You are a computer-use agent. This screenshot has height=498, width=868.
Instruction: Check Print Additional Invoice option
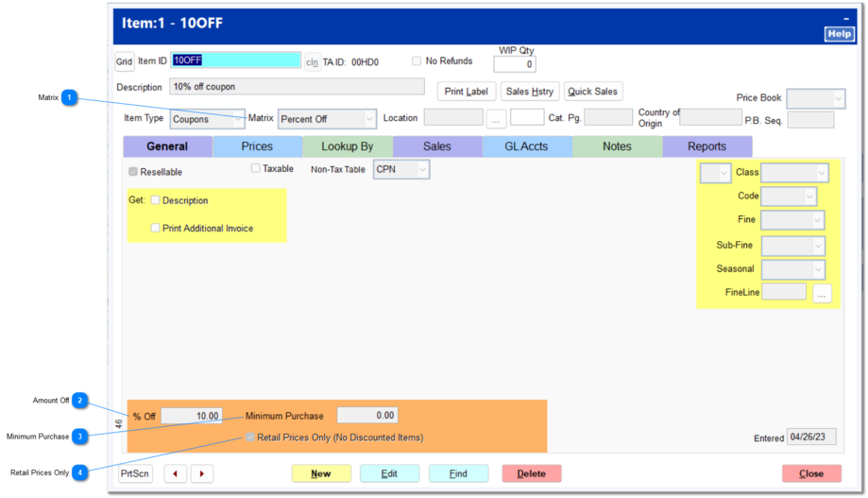(156, 228)
